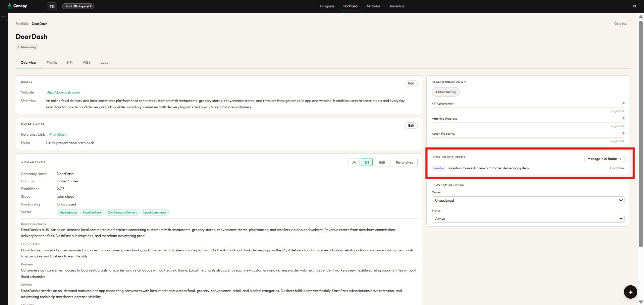Open the sparkle AI assistant button
This screenshot has width=644, height=305.
click(x=630, y=292)
